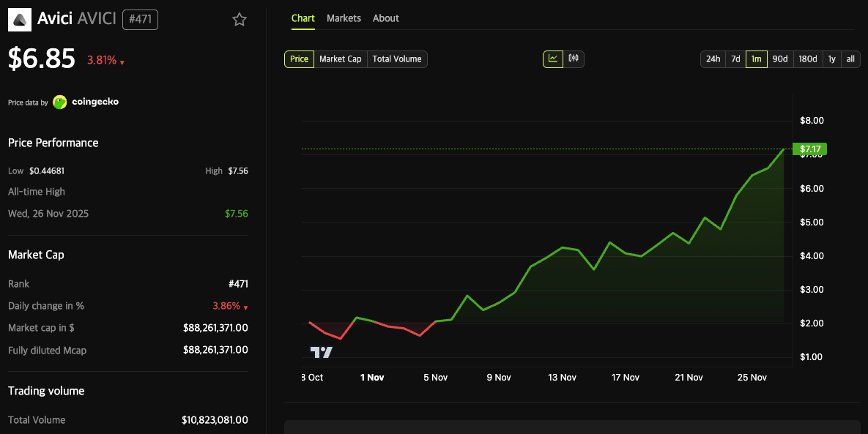Select the 1m highlighted range control

tap(756, 59)
